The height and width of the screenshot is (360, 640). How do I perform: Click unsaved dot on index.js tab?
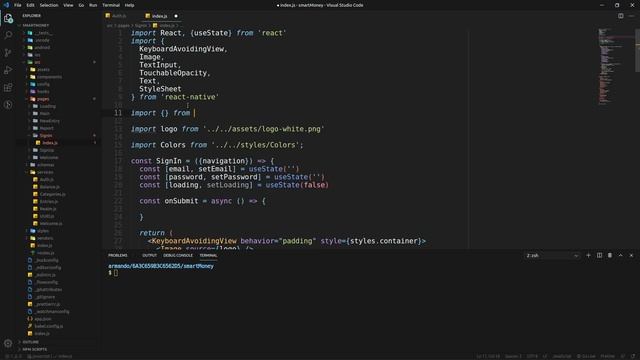click(x=176, y=16)
